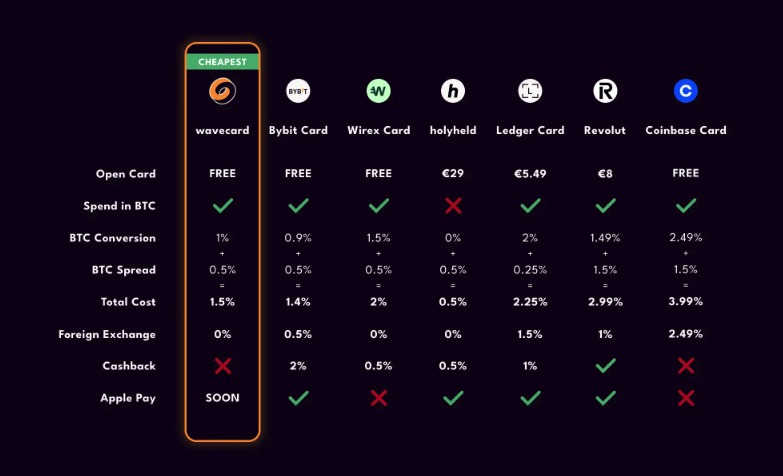The width and height of the screenshot is (783, 476).
Task: Click the red X in wavecard Cashback row
Action: 223,366
